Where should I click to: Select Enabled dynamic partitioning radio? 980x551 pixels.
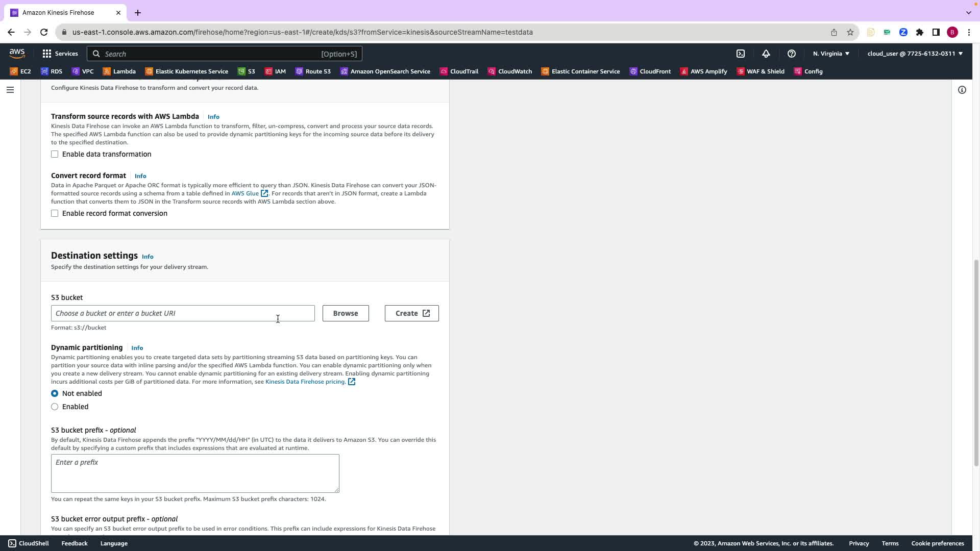(55, 407)
